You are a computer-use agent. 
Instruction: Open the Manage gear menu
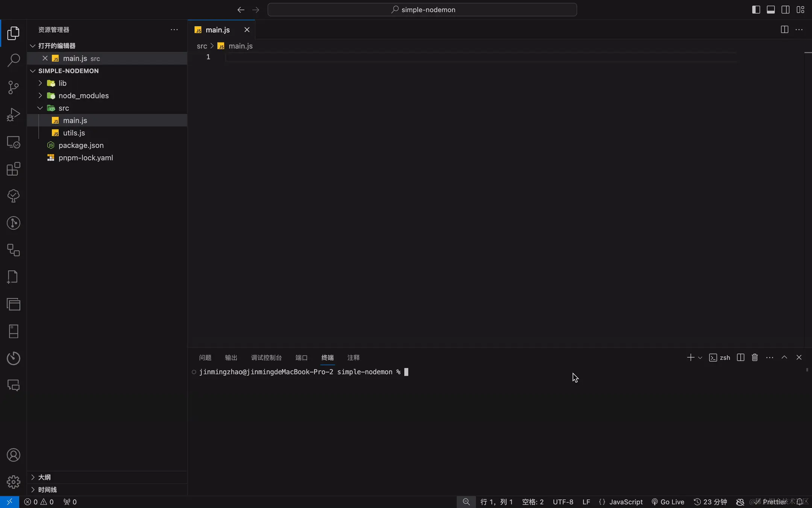(x=14, y=482)
